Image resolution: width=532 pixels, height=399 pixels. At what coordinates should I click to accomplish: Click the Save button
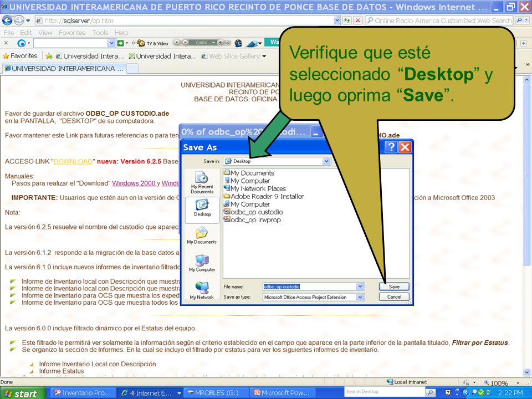coord(394,287)
